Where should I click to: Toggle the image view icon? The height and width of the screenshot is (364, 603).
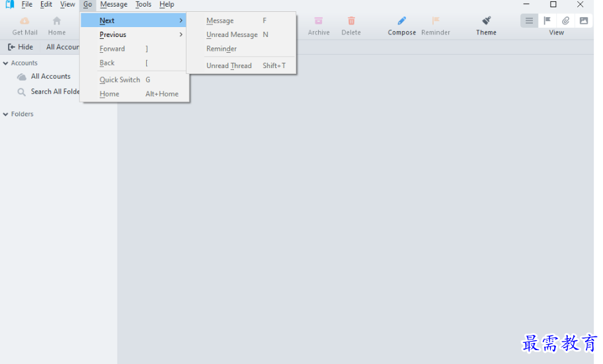(x=583, y=20)
